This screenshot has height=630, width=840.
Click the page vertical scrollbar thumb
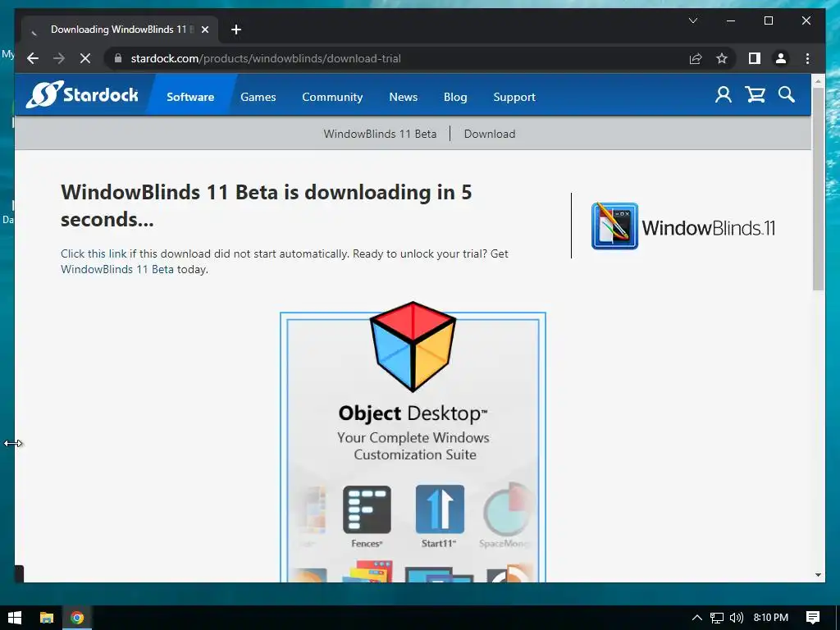(818, 189)
